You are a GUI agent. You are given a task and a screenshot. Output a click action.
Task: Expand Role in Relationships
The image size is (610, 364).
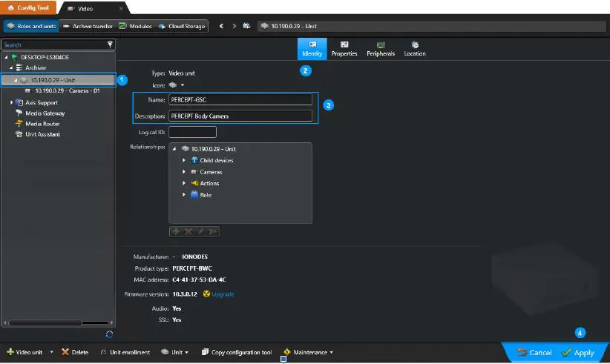184,195
